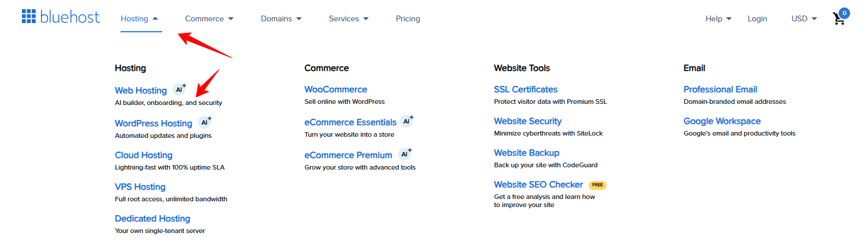Expand the Help dropdown

click(718, 18)
